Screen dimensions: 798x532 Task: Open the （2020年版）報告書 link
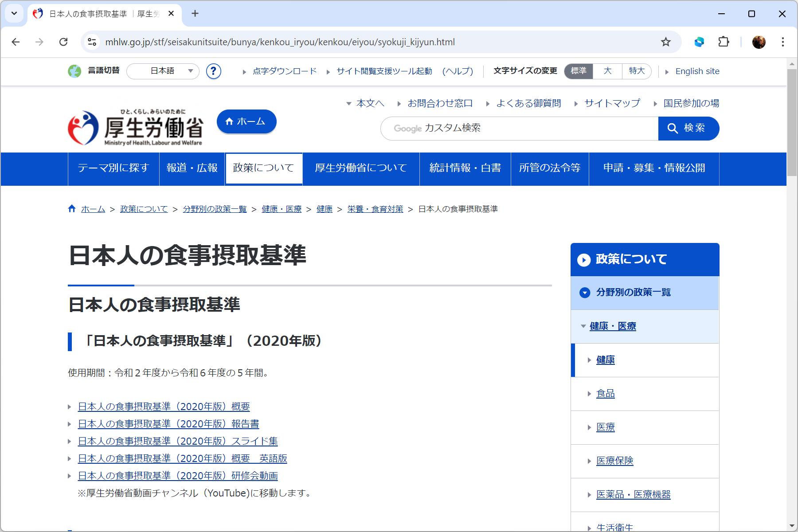coord(168,424)
